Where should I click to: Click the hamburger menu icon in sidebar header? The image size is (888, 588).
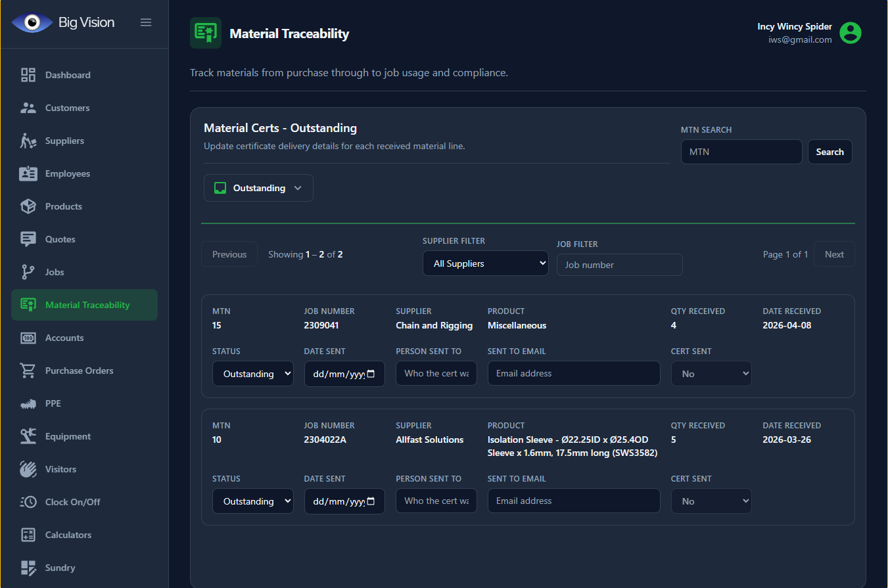[x=146, y=22]
